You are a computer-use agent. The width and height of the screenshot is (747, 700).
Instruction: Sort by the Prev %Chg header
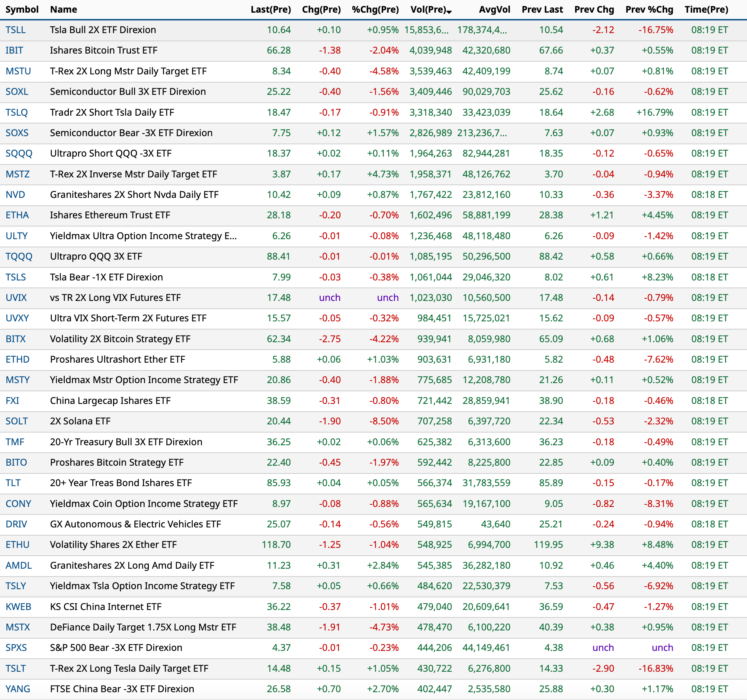coord(649,10)
